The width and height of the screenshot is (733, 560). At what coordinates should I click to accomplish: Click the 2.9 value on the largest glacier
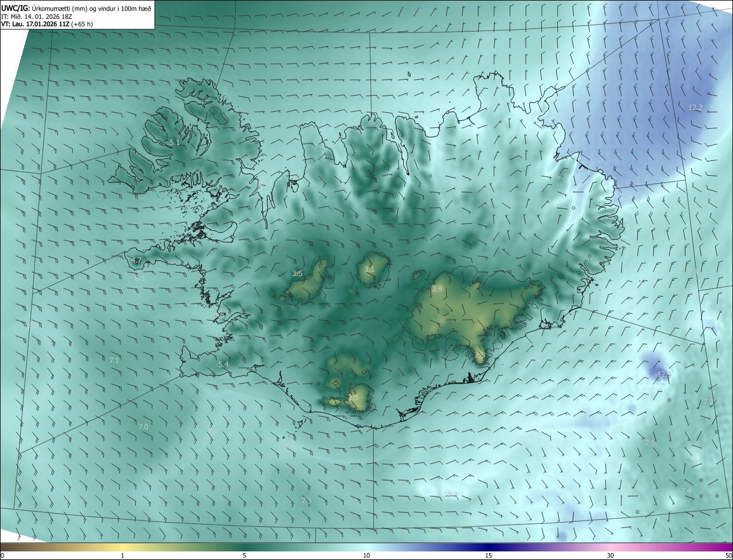437,289
